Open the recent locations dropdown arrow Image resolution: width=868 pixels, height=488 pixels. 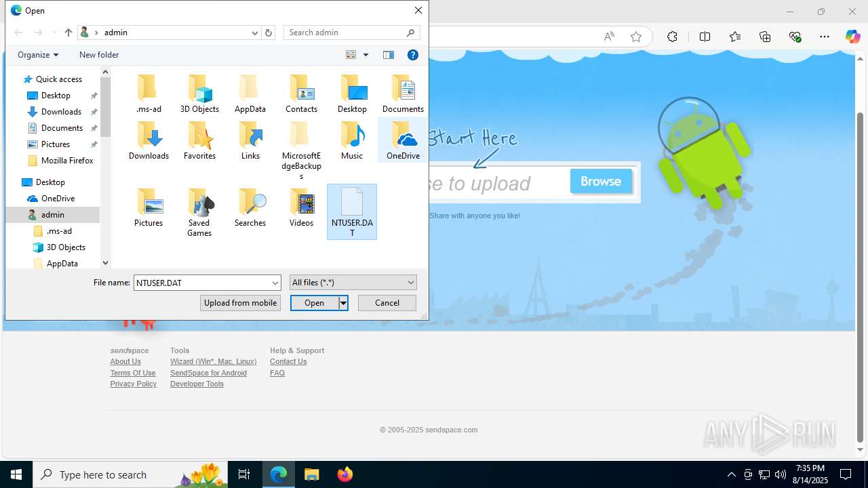(x=54, y=33)
